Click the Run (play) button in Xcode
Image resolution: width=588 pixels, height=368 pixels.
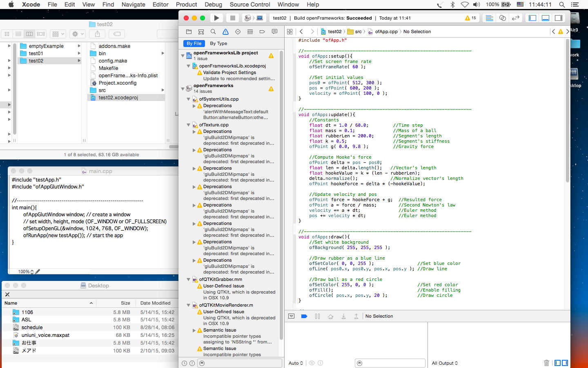[216, 18]
